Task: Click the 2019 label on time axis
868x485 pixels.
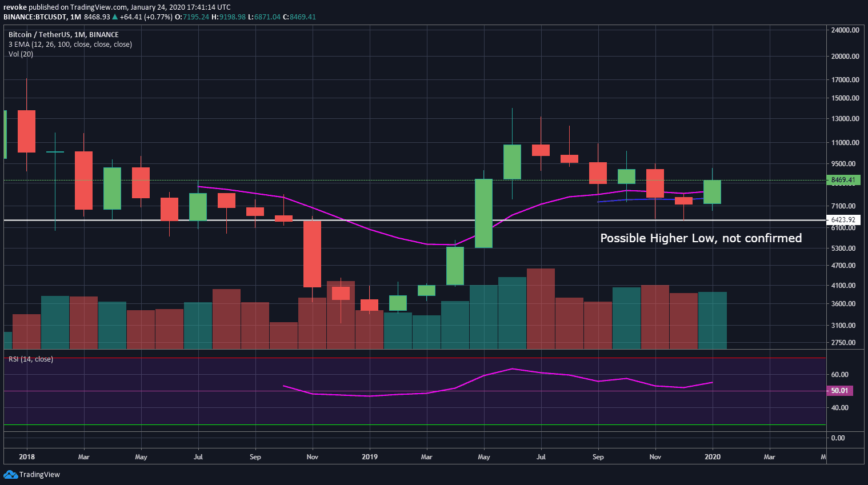Action: (x=369, y=457)
